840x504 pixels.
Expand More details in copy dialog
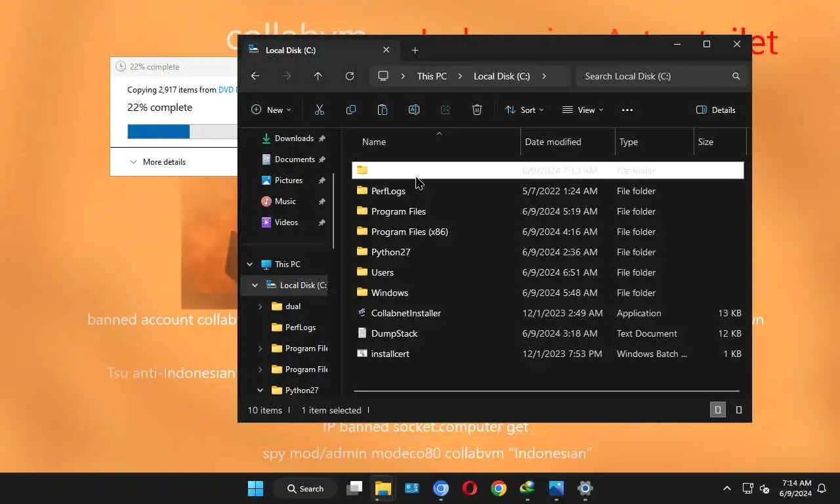(x=157, y=162)
